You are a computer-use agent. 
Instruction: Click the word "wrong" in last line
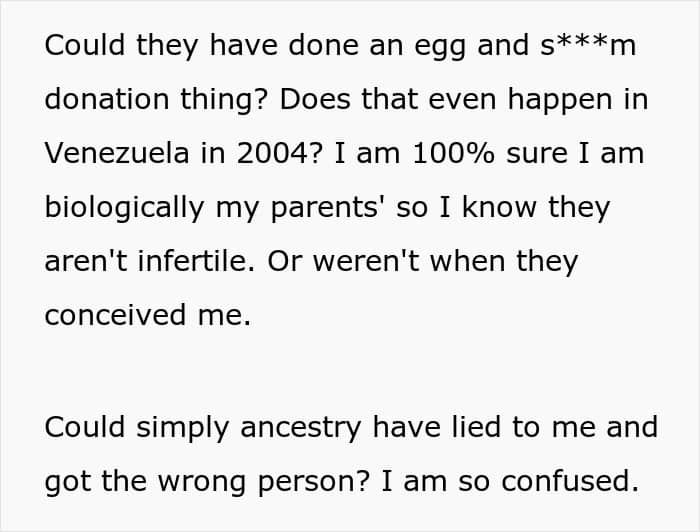point(202,483)
